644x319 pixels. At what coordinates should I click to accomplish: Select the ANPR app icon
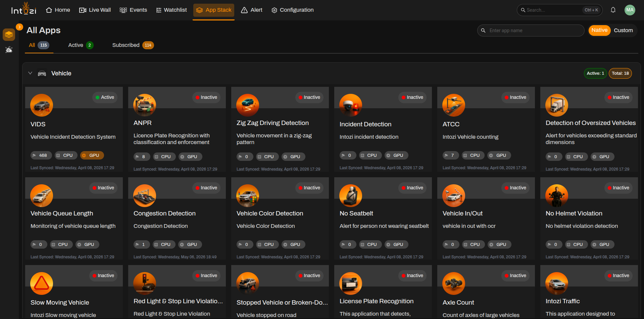(145, 105)
